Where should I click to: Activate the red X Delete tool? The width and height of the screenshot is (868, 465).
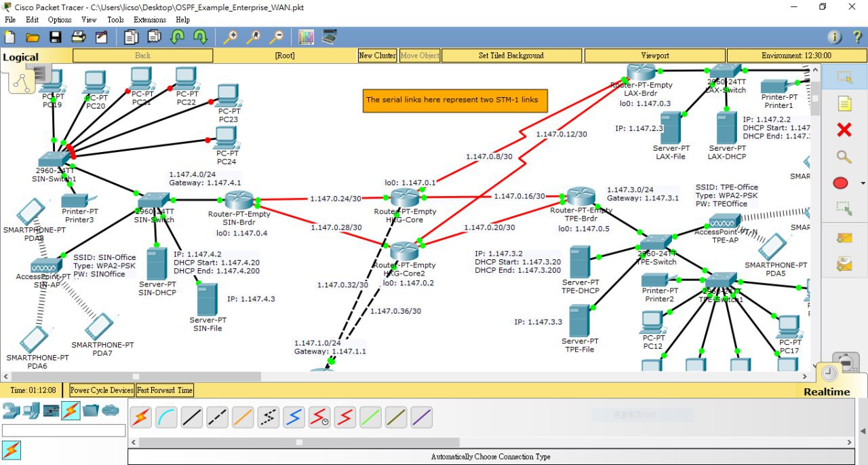[844, 130]
